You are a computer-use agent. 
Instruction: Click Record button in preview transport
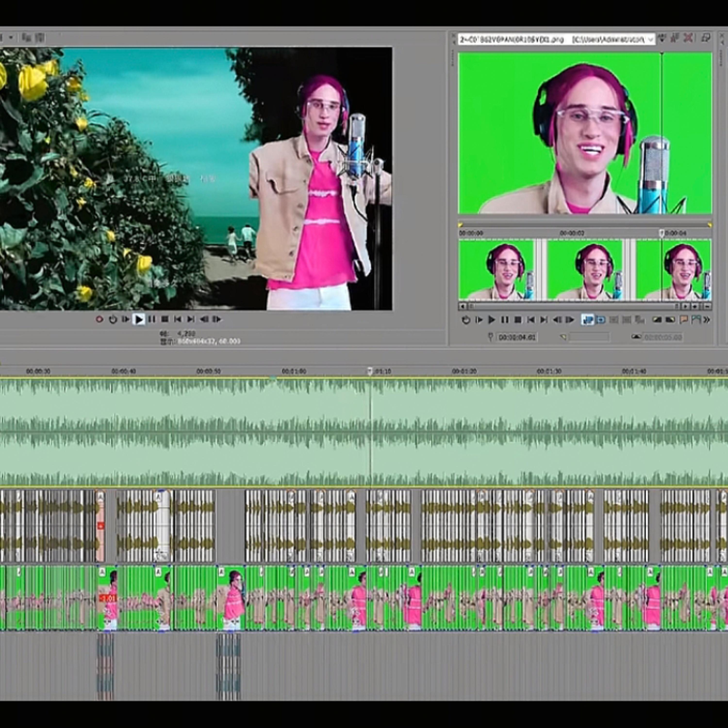pyautogui.click(x=99, y=320)
